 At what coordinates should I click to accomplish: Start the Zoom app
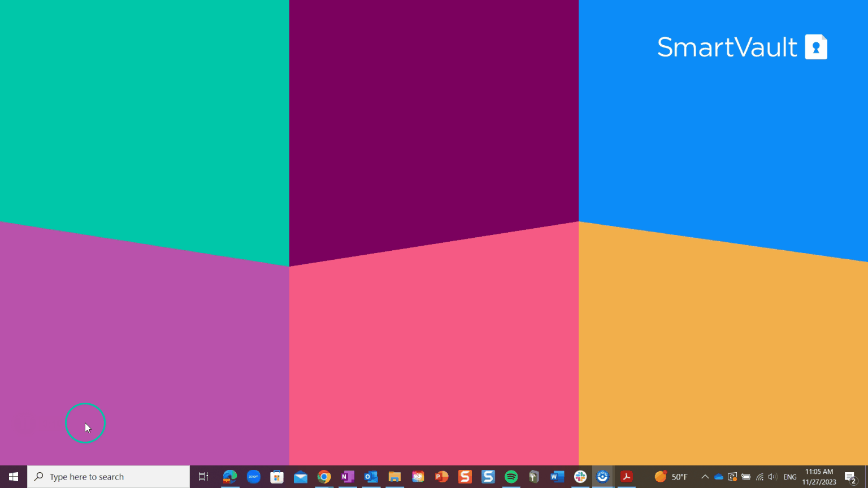pos(253,477)
